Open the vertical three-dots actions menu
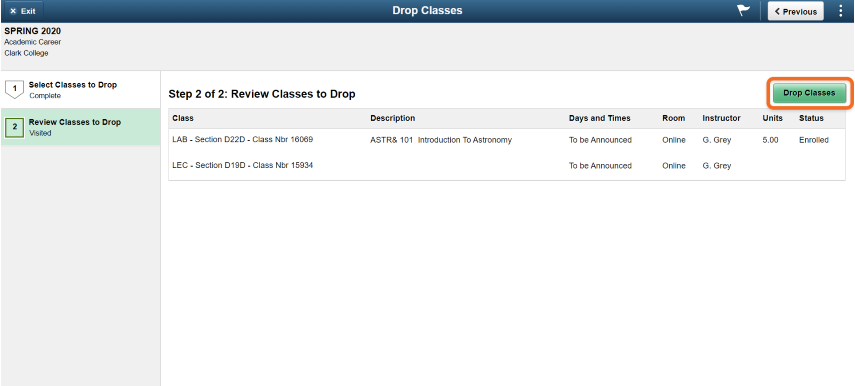 (840, 11)
